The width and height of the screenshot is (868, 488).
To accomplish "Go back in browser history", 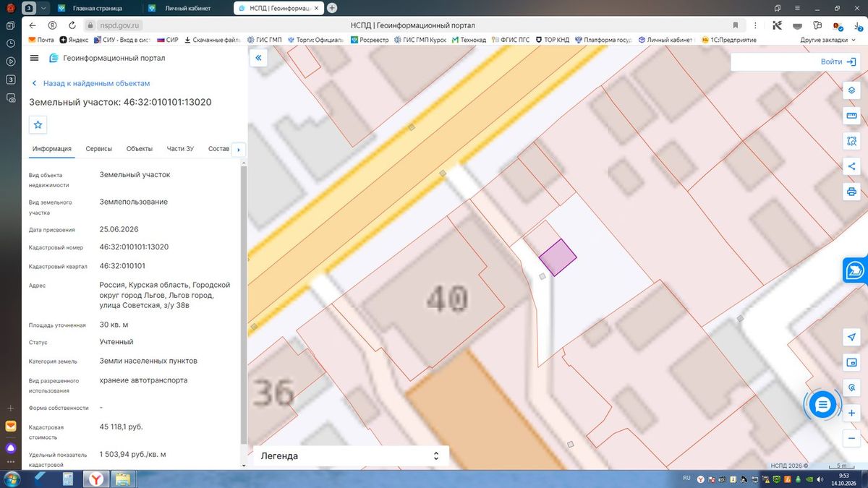I will coord(33,25).
